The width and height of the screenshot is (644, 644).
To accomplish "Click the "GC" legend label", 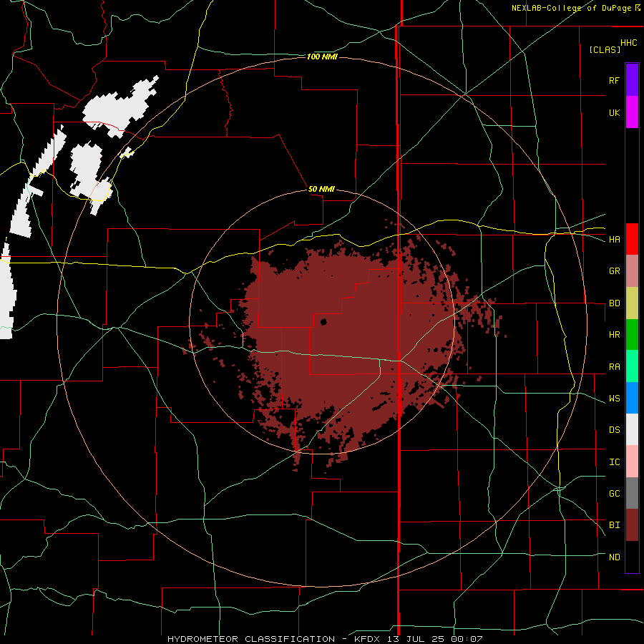I will pyautogui.click(x=614, y=494).
